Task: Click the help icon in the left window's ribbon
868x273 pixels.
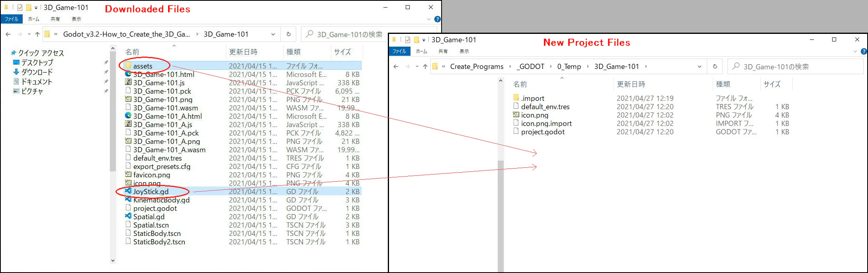Action: point(437,19)
